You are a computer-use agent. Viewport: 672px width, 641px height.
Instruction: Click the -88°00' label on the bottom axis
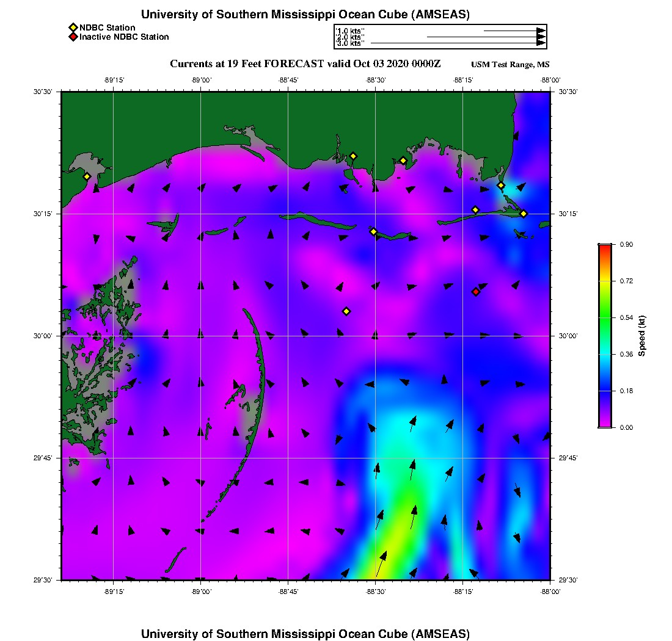pyautogui.click(x=550, y=592)
